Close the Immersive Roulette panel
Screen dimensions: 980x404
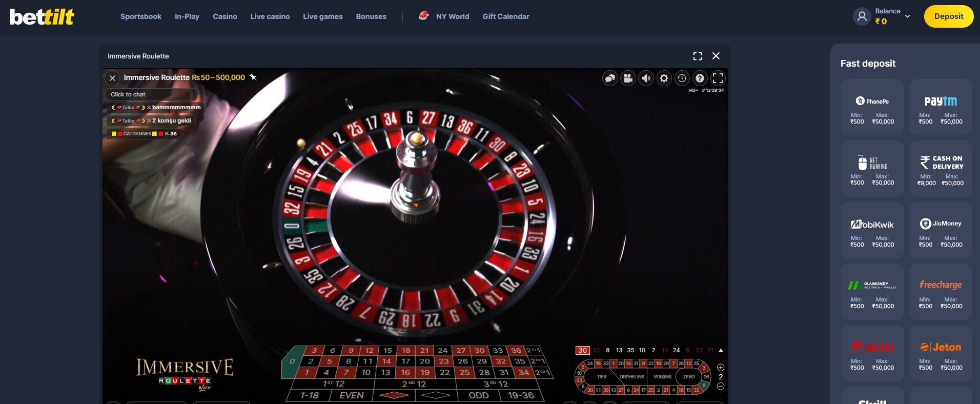716,56
